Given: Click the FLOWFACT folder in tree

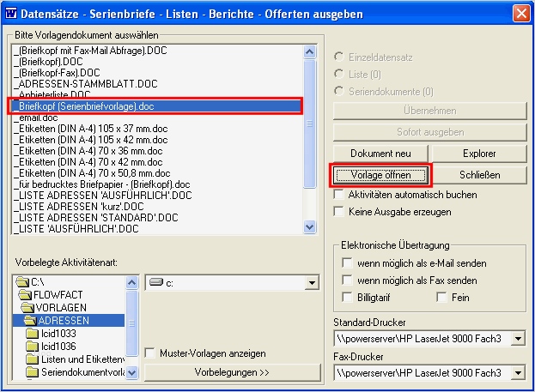Looking at the screenshot, I should (51, 294).
